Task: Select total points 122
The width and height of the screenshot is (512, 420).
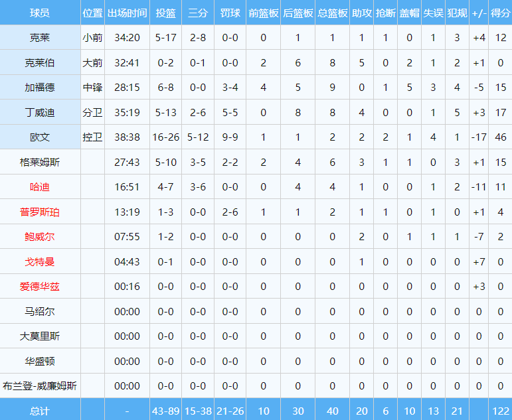Action: 501,411
